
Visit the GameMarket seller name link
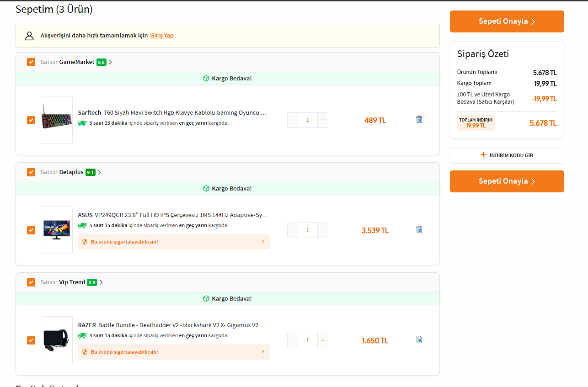click(77, 62)
